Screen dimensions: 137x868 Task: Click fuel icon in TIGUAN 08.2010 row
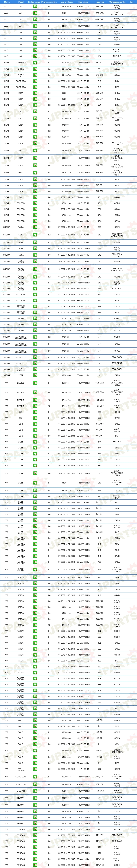pos(35,811)
